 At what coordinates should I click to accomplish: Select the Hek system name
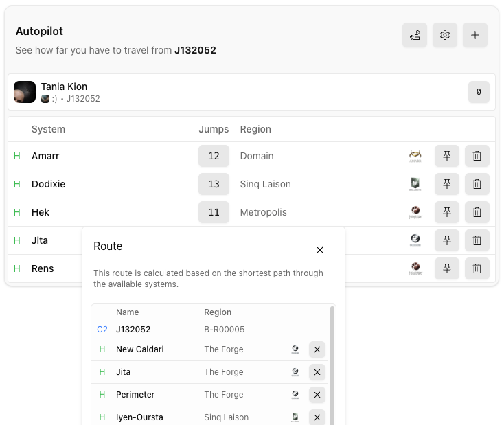41,212
